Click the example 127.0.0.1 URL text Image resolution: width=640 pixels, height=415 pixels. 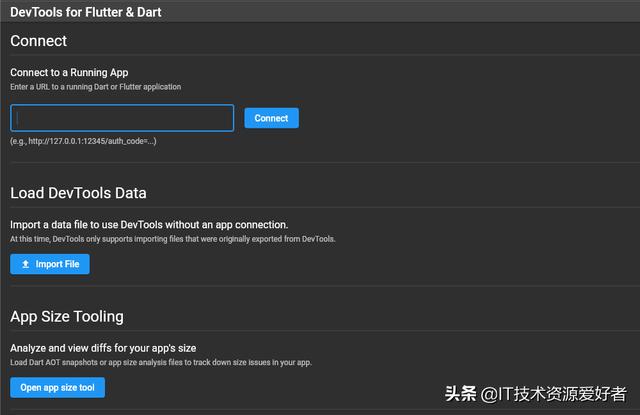83,141
